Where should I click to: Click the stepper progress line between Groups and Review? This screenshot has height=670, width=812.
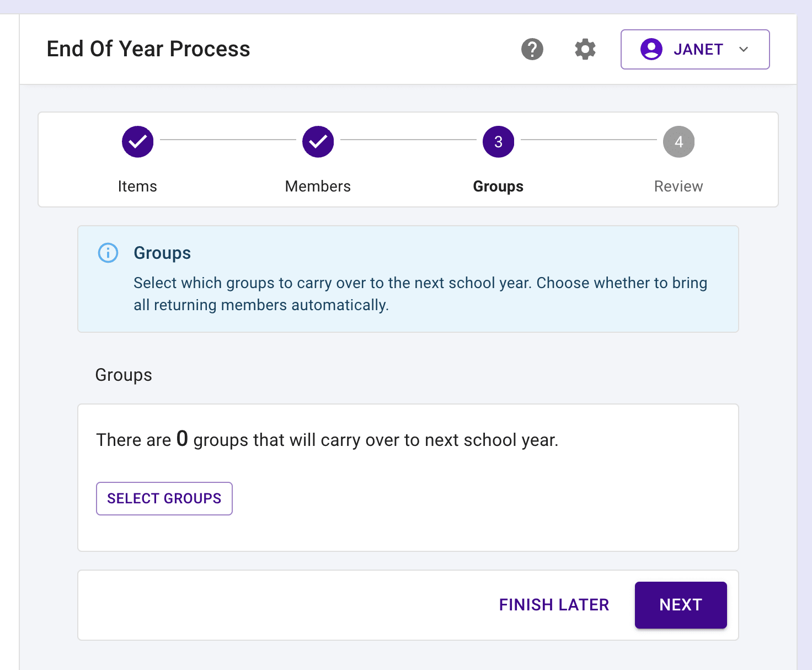[x=588, y=141]
